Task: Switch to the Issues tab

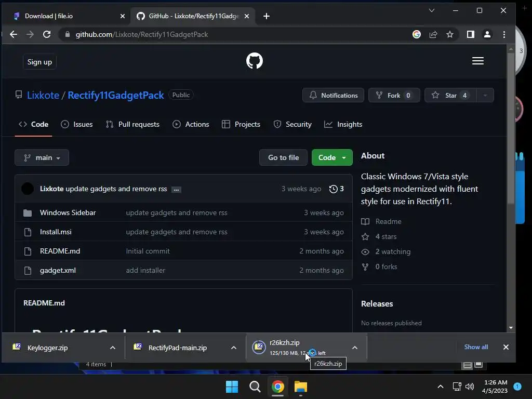Action: [x=77, y=125]
